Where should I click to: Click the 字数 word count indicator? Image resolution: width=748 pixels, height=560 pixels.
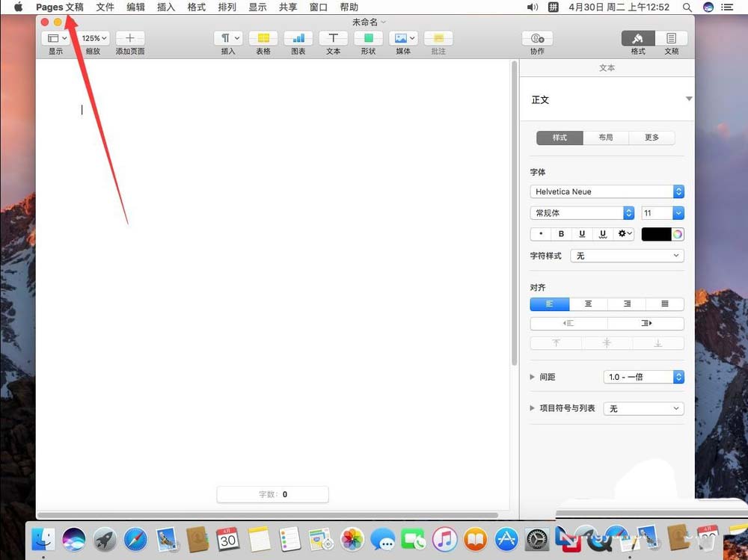pyautogui.click(x=273, y=494)
